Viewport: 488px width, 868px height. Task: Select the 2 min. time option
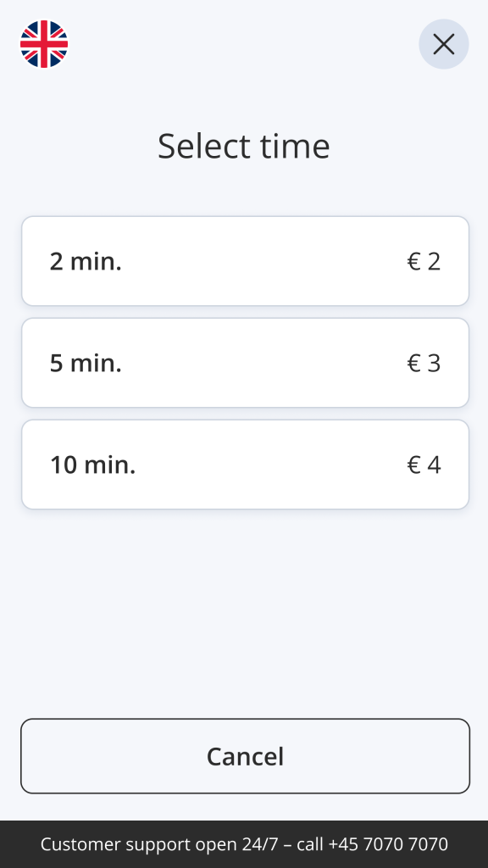point(245,261)
